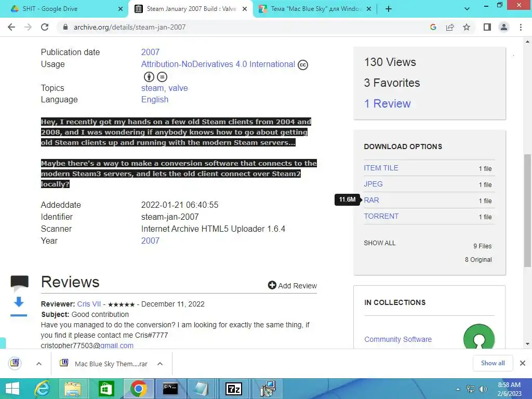Switch to the Steam January 2007 Build tab

[x=191, y=9]
